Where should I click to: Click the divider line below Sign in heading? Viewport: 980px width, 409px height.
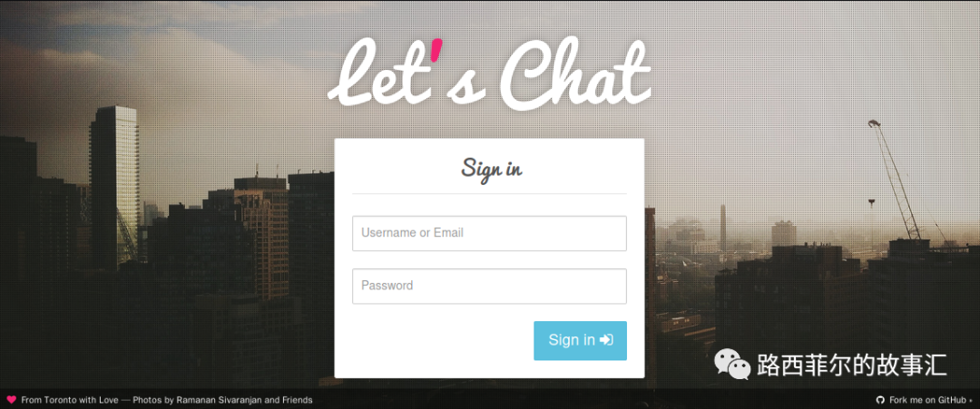[x=489, y=194]
